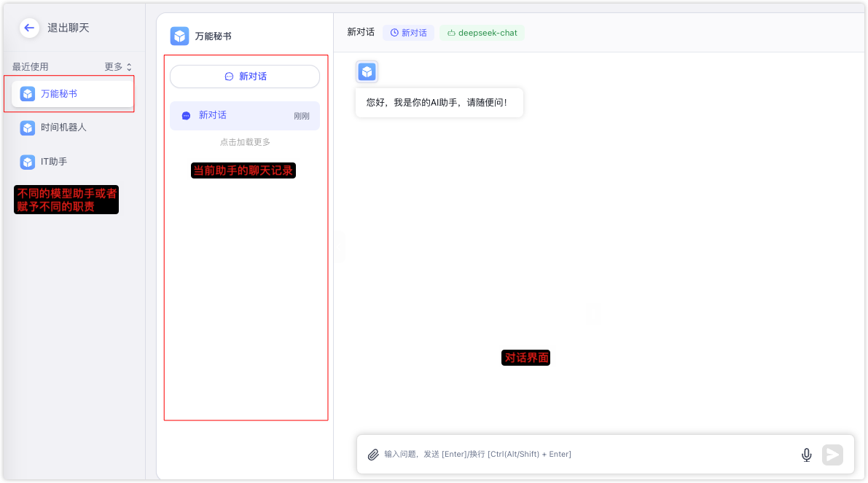Open the IT助手 assistant

pos(73,162)
